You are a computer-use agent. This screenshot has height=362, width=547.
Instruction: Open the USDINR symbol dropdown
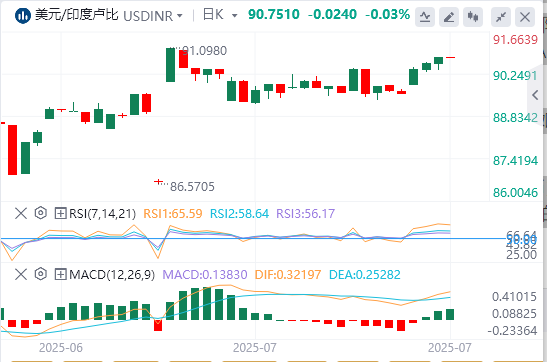(x=153, y=16)
